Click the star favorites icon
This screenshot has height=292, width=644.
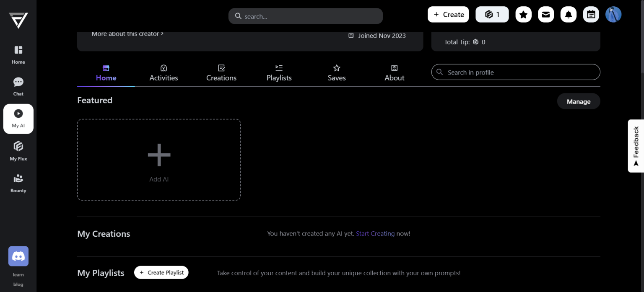[523, 15]
